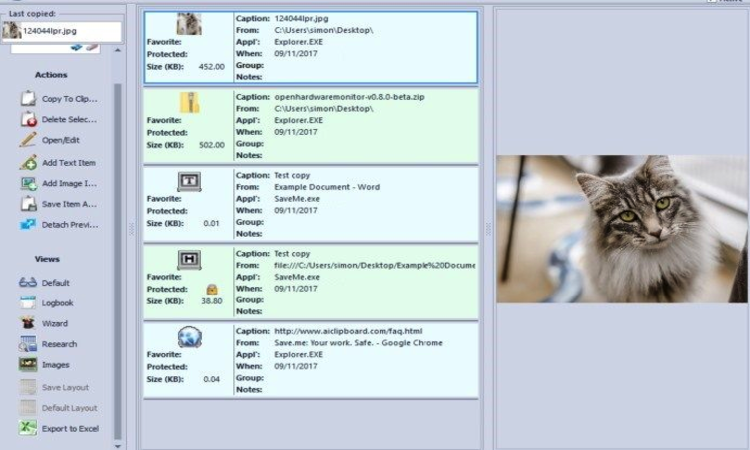The image size is (750, 450).
Task: Choose Add Image Item in Actions
Action: (27, 183)
